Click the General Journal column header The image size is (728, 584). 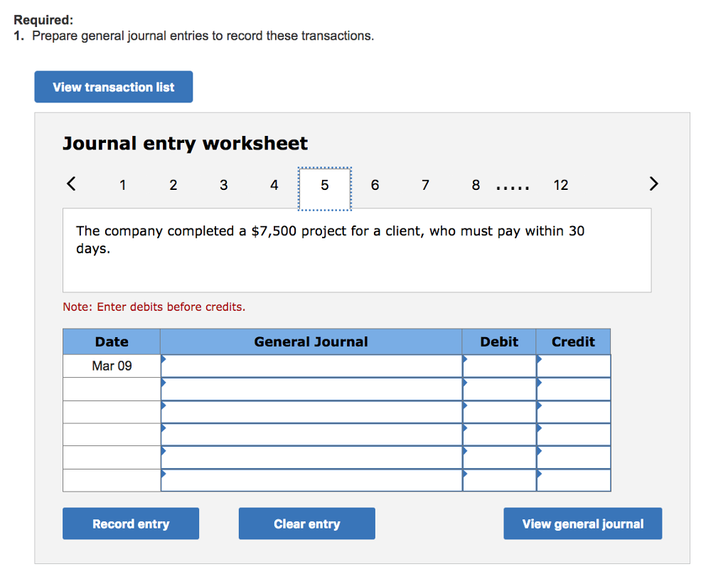(x=311, y=342)
